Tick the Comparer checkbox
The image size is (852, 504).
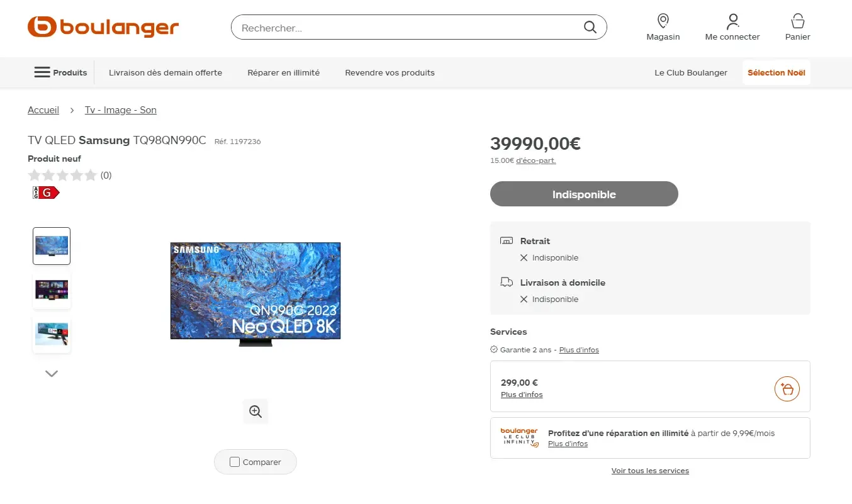(x=235, y=462)
